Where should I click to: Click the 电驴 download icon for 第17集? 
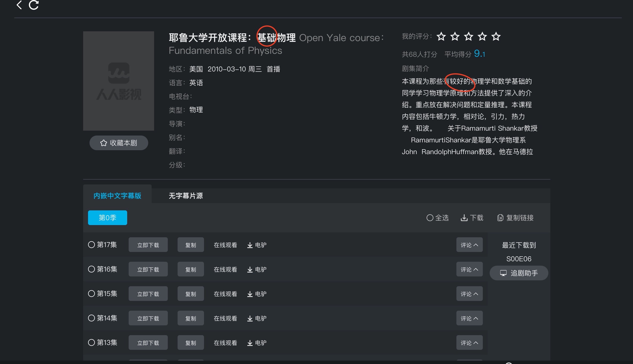coord(250,245)
